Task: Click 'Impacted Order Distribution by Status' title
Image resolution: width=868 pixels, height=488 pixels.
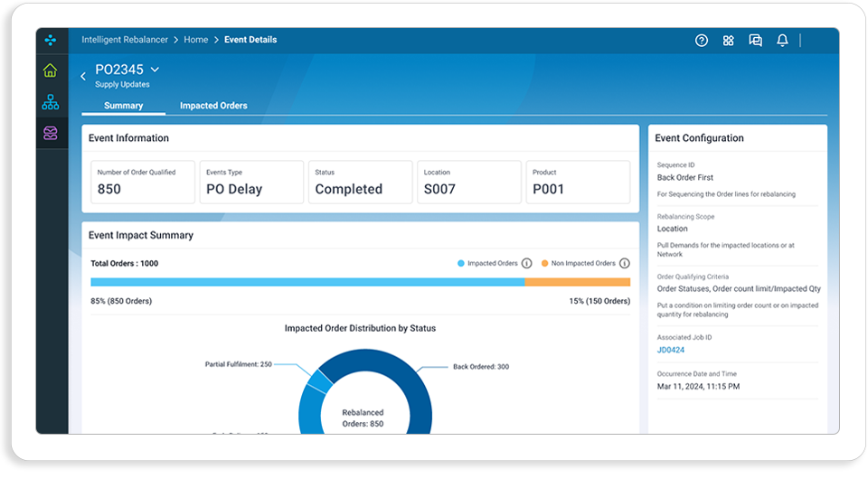Action: [361, 328]
